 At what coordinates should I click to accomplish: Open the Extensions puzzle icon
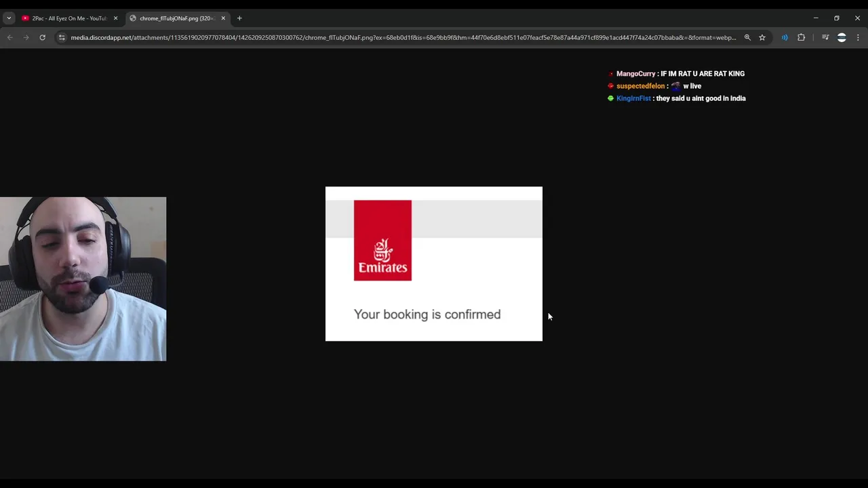[x=801, y=37]
